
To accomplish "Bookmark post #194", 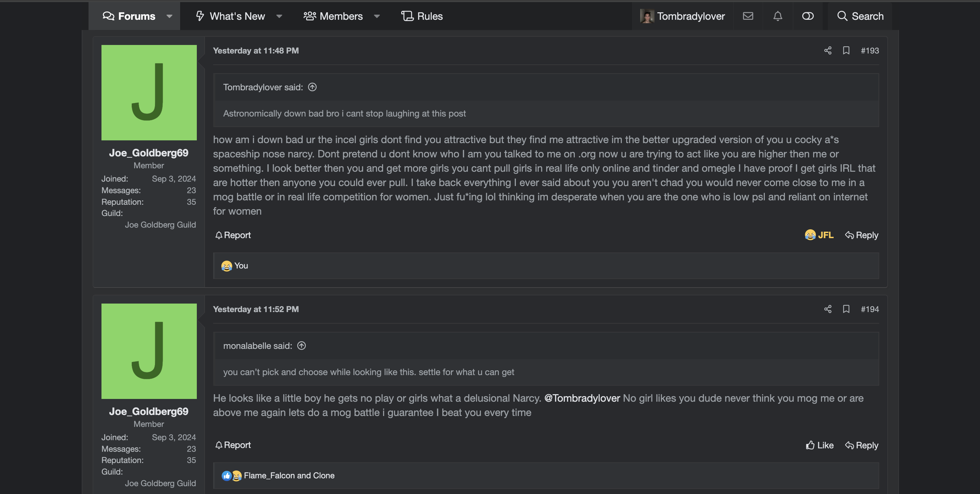I will [846, 309].
